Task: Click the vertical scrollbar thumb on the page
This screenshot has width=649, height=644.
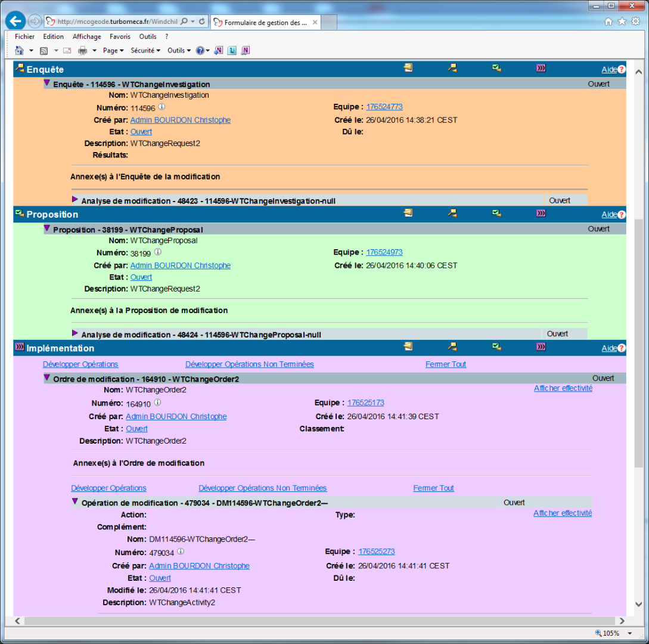Action: point(639,343)
